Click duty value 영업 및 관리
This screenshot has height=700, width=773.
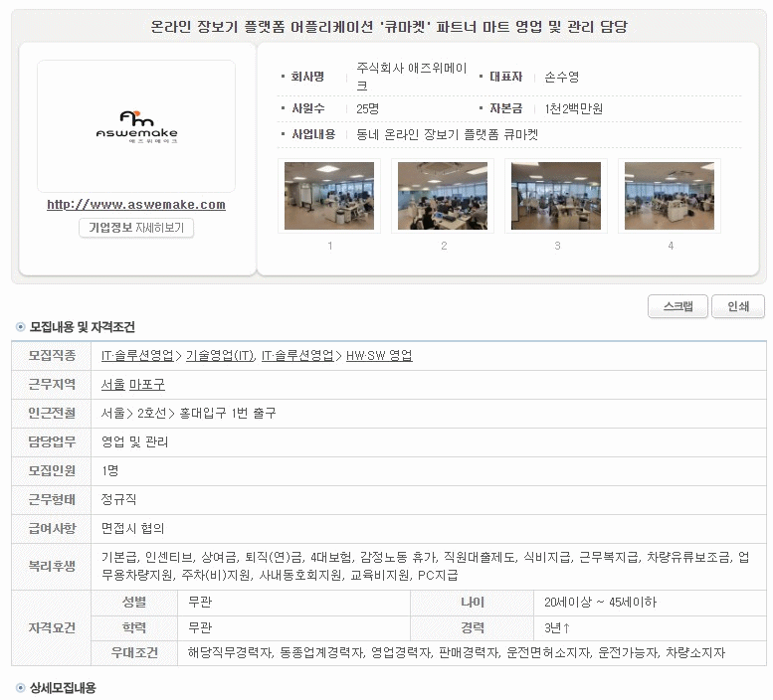pyautogui.click(x=134, y=441)
